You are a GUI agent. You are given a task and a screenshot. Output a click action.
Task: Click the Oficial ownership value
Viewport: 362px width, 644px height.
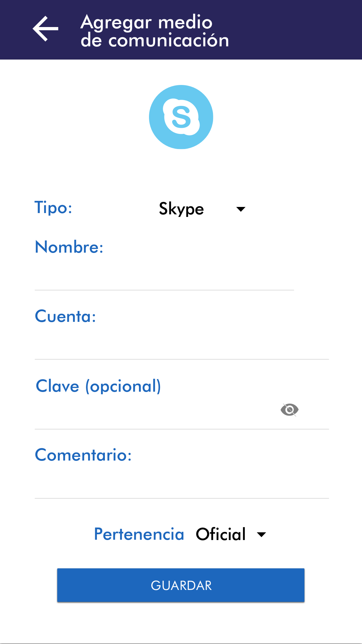221,534
